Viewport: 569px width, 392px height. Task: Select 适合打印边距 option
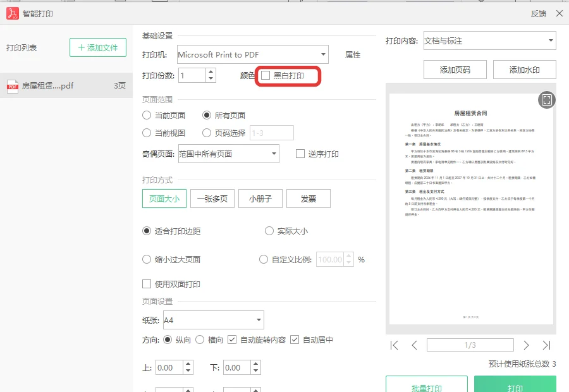pos(147,231)
